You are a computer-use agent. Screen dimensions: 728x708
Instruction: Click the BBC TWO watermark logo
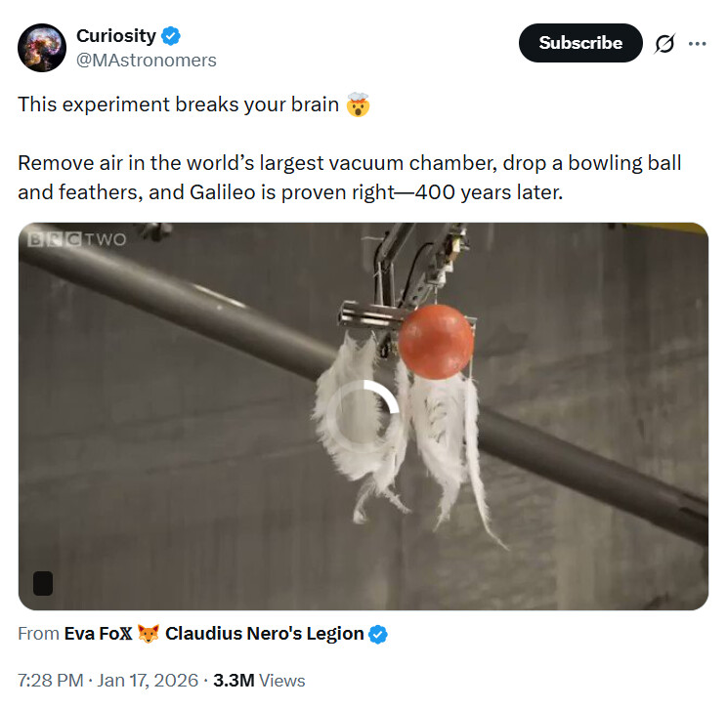click(77, 240)
